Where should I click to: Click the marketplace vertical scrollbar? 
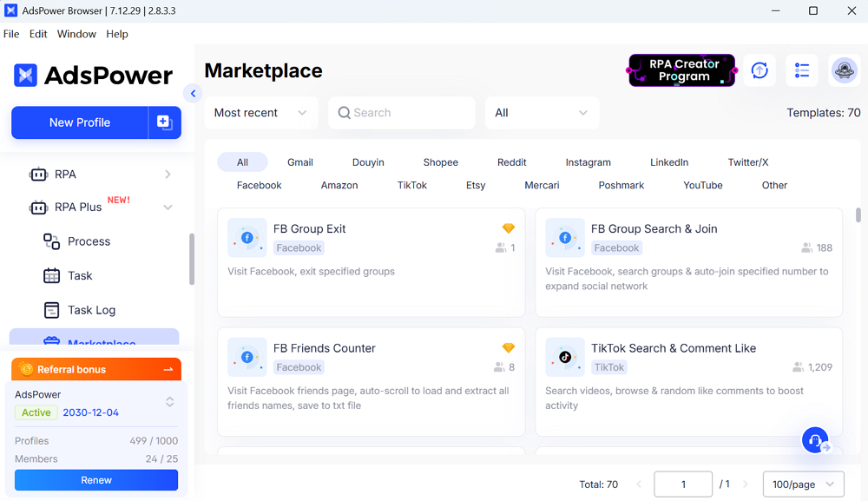coord(858,215)
